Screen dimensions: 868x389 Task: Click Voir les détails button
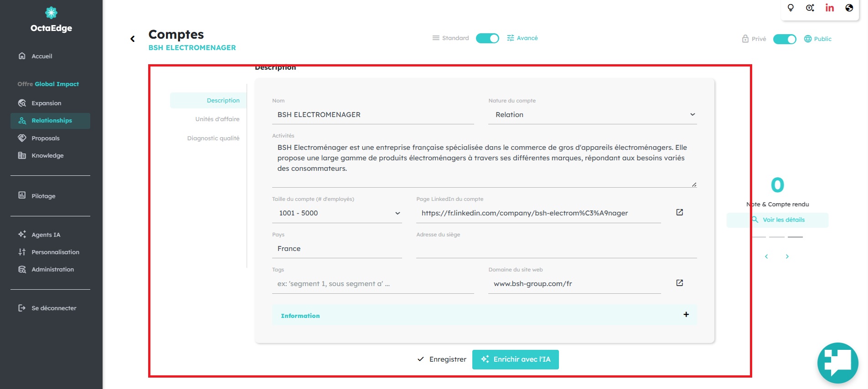click(778, 220)
